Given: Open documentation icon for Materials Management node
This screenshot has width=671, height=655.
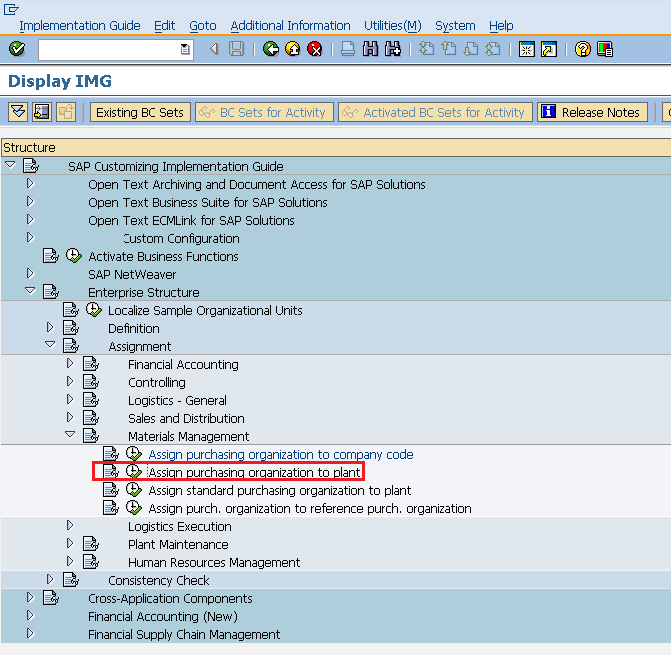Looking at the screenshot, I should pyautogui.click(x=91, y=436).
